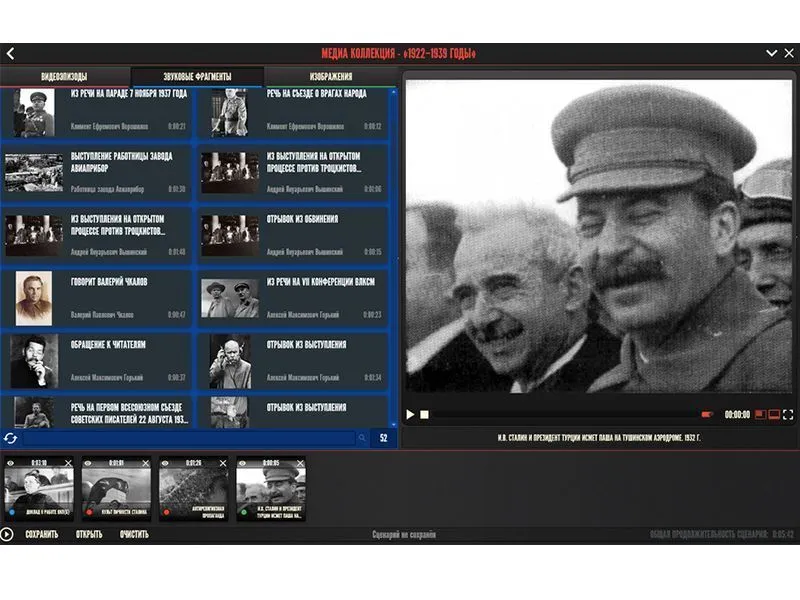Toggle the eye icon on the 'КУЛЬТ ЛИЧНОСТИ' clip

89,462
